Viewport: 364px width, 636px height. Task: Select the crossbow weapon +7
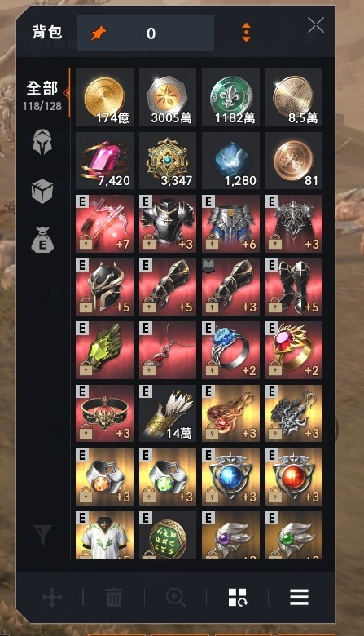(104, 224)
